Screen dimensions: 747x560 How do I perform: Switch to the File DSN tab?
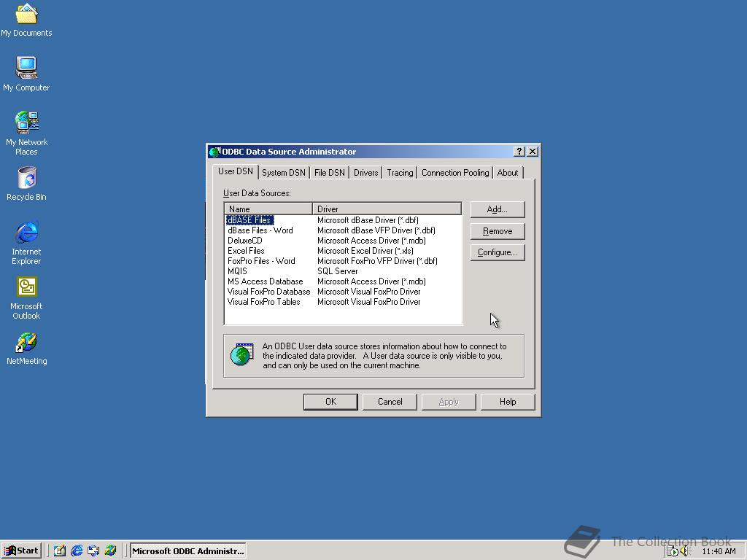[x=329, y=172]
